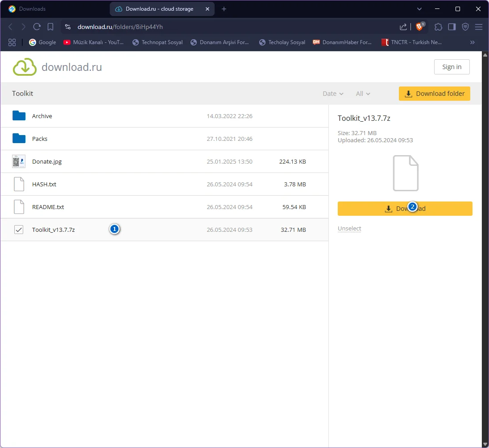Click the download.ru site name
Screen dimensions: 489x448
click(x=72, y=67)
